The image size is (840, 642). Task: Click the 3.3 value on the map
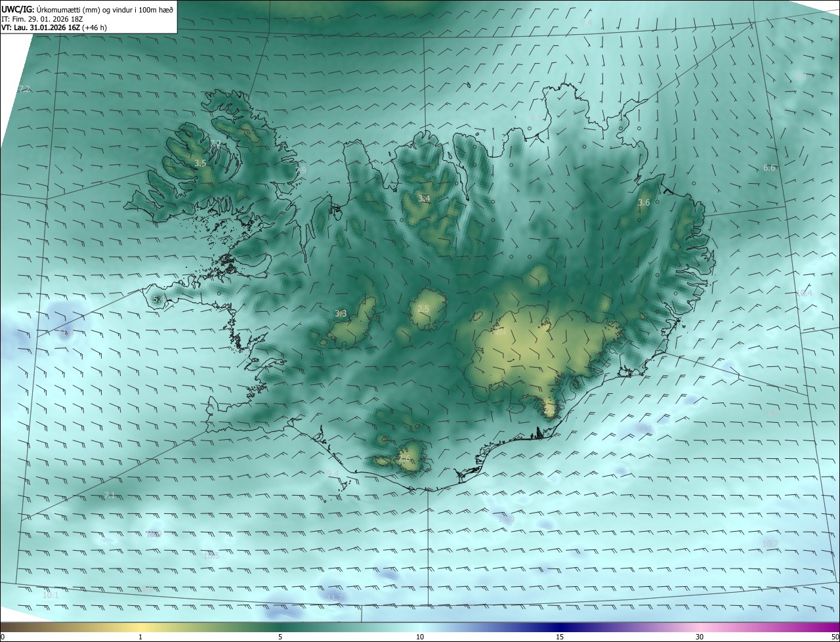point(341,314)
